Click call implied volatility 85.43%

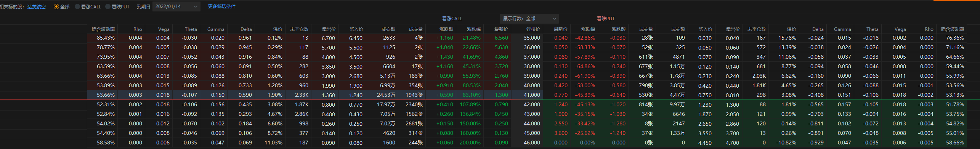click(106, 38)
